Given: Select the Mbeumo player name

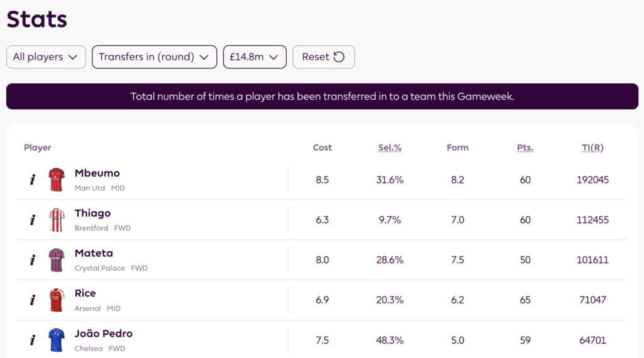Looking at the screenshot, I should pos(97,173).
